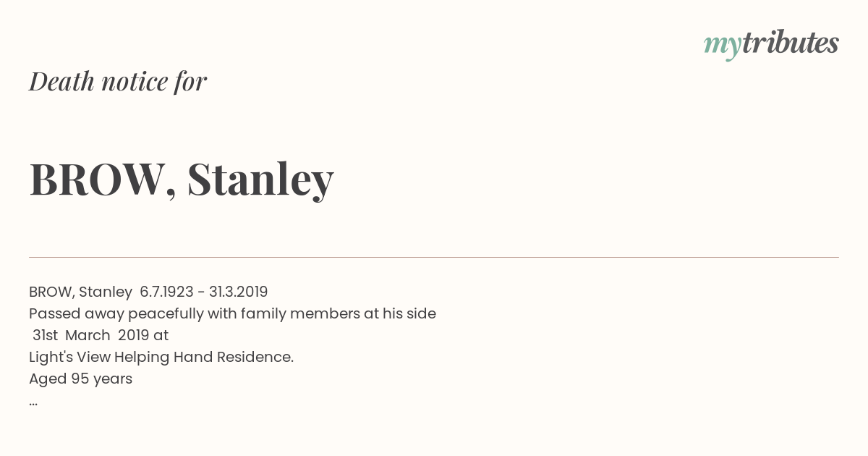
Task: Click the dark "tributes" logo text
Action: point(791,43)
